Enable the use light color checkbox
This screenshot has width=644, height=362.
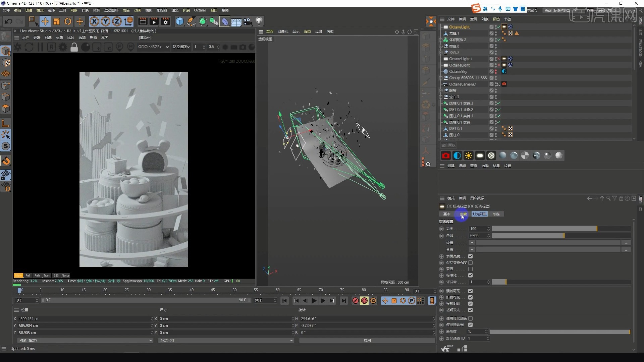click(470, 318)
